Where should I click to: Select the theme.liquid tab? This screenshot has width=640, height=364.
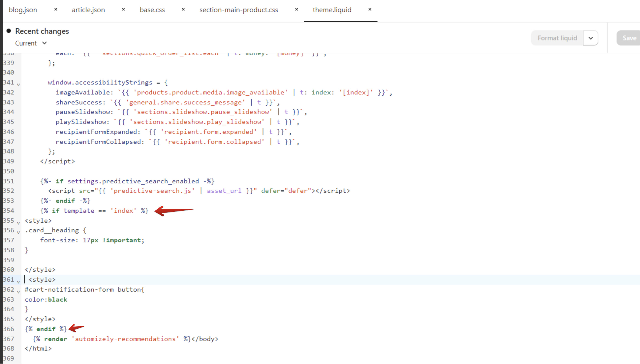click(332, 10)
